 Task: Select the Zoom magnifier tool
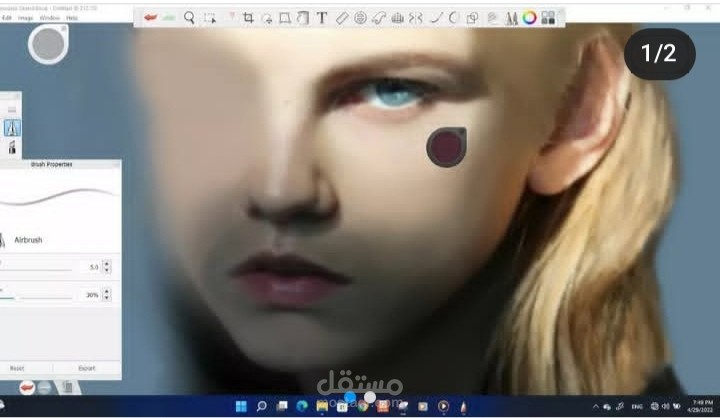189,17
